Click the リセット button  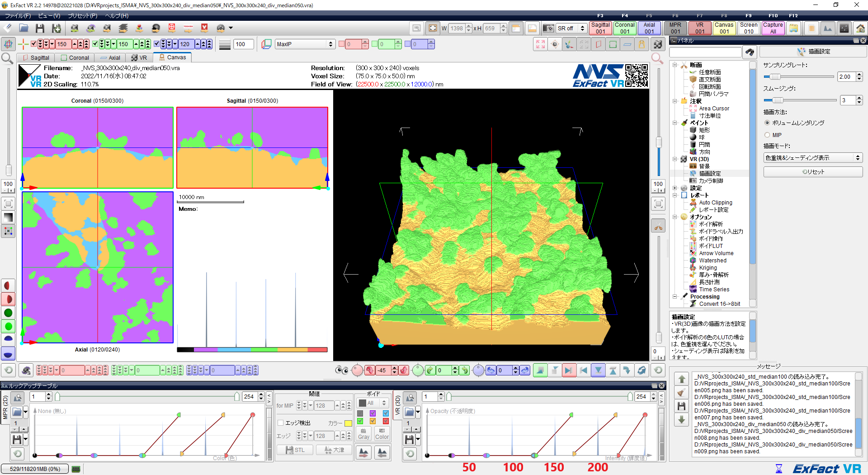[x=813, y=172]
